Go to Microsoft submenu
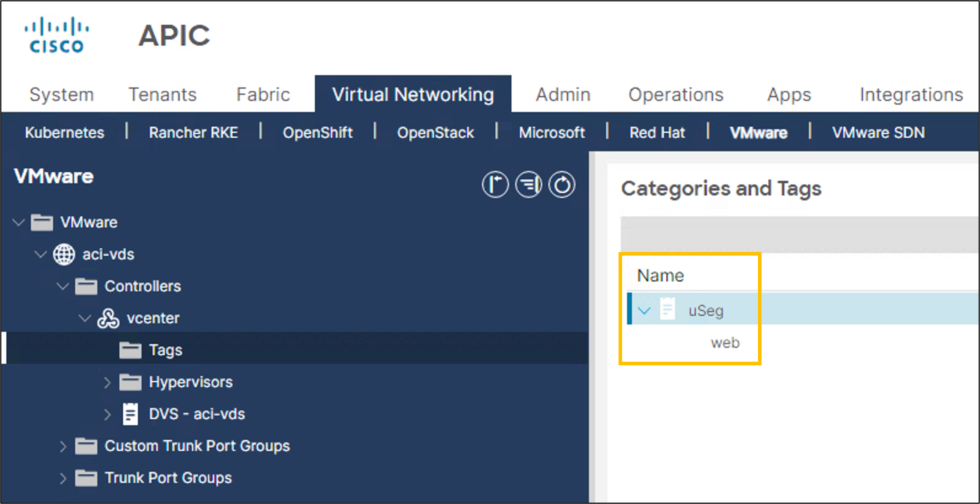The height and width of the screenshot is (504, 980). 552,132
